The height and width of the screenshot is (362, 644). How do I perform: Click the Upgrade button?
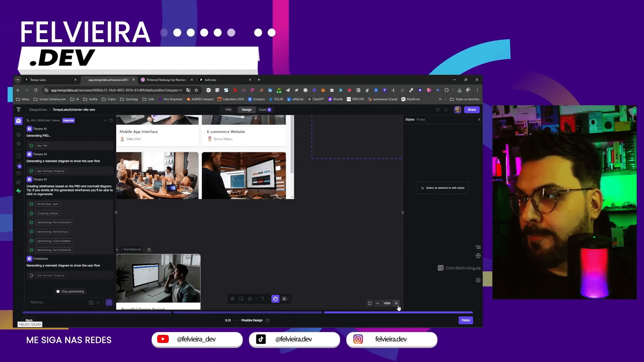[x=68, y=120]
